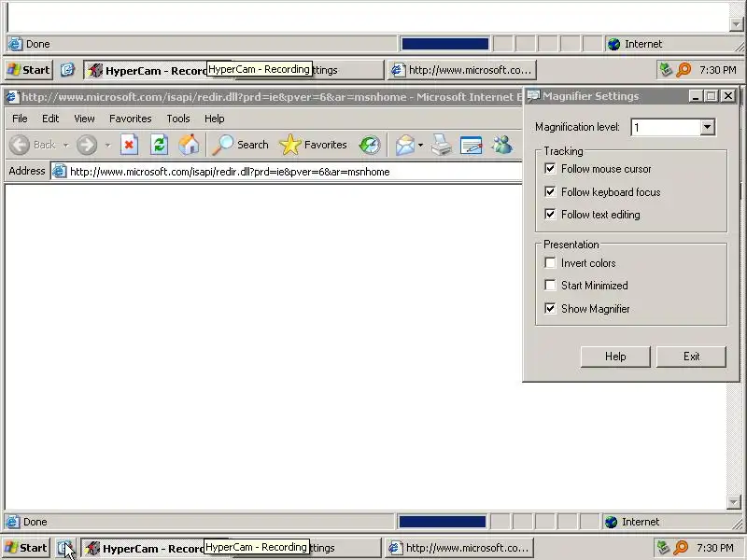Open the File menu
This screenshot has width=747, height=560.
20,119
